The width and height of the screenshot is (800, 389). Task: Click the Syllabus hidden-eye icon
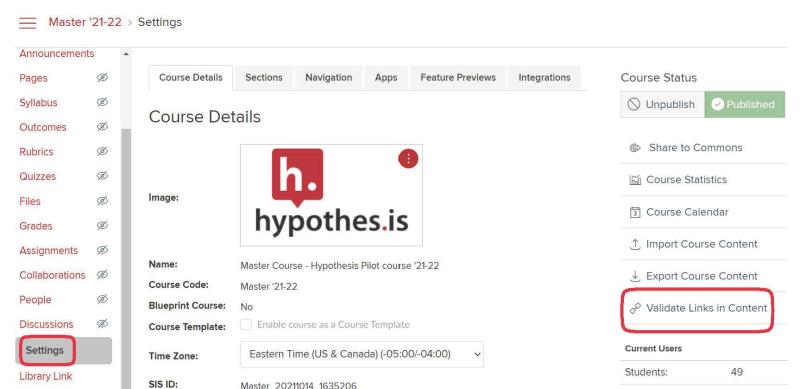pyautogui.click(x=103, y=102)
